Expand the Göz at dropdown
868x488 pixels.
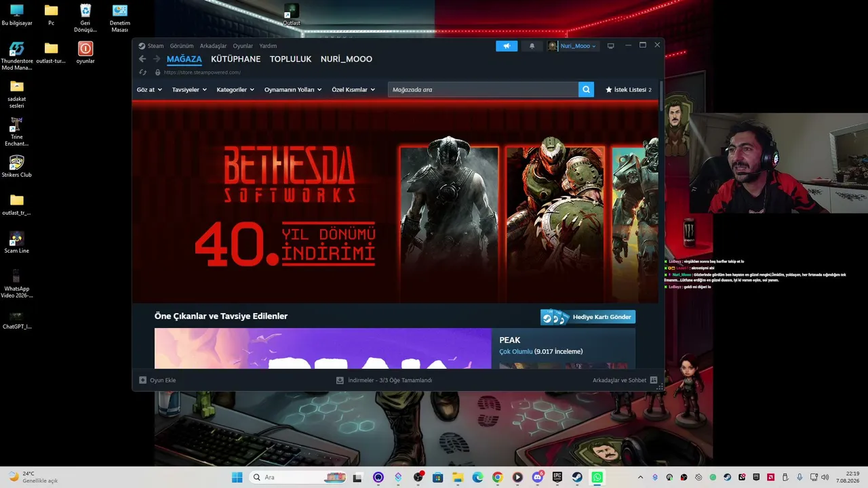[x=149, y=89]
